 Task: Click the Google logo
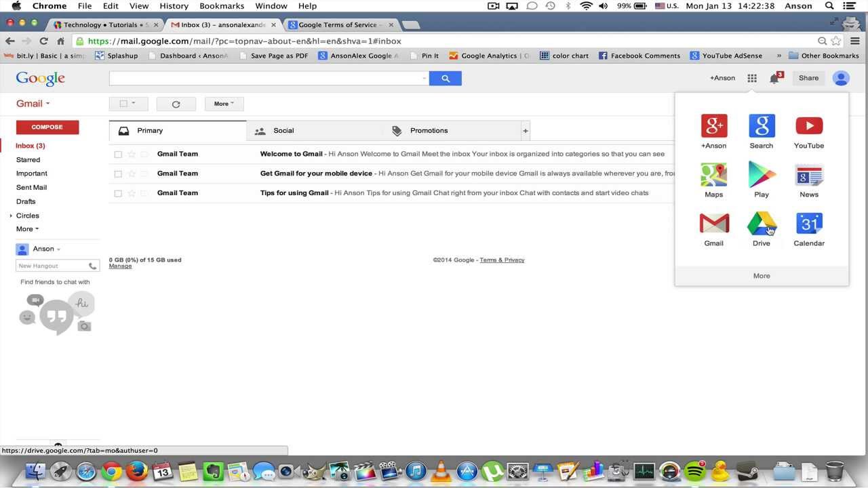point(41,79)
